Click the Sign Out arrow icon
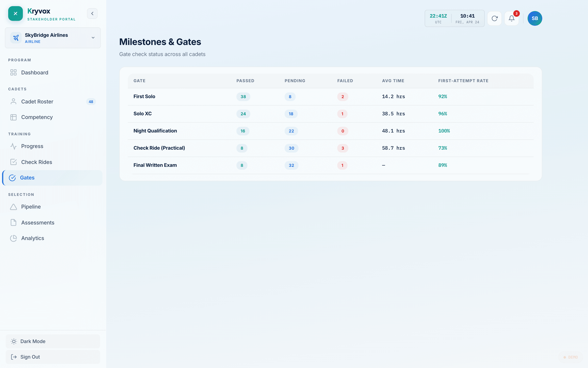 [14, 357]
